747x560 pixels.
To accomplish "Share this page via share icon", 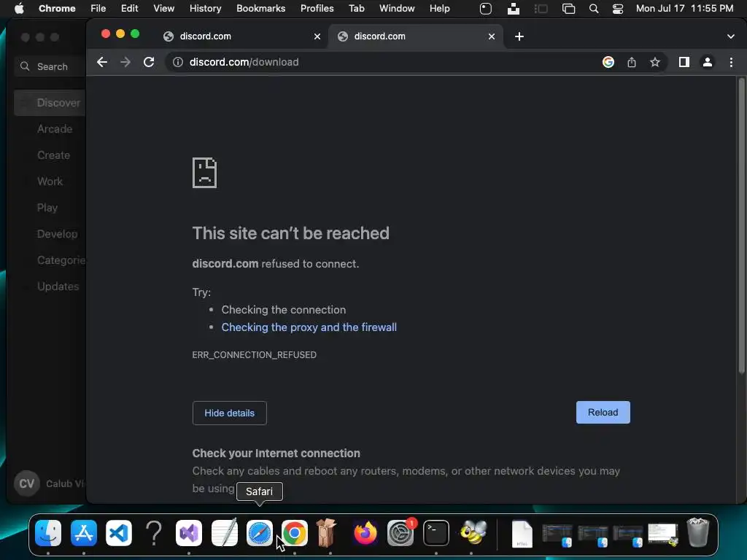I will [x=631, y=62].
